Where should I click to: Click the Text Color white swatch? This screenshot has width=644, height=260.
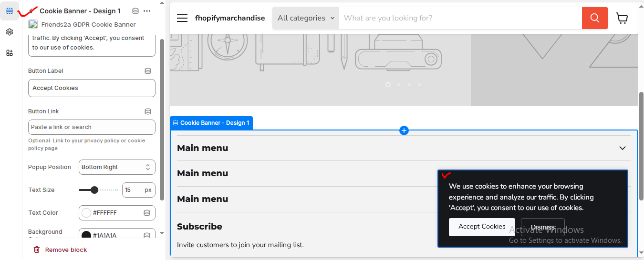(86, 213)
